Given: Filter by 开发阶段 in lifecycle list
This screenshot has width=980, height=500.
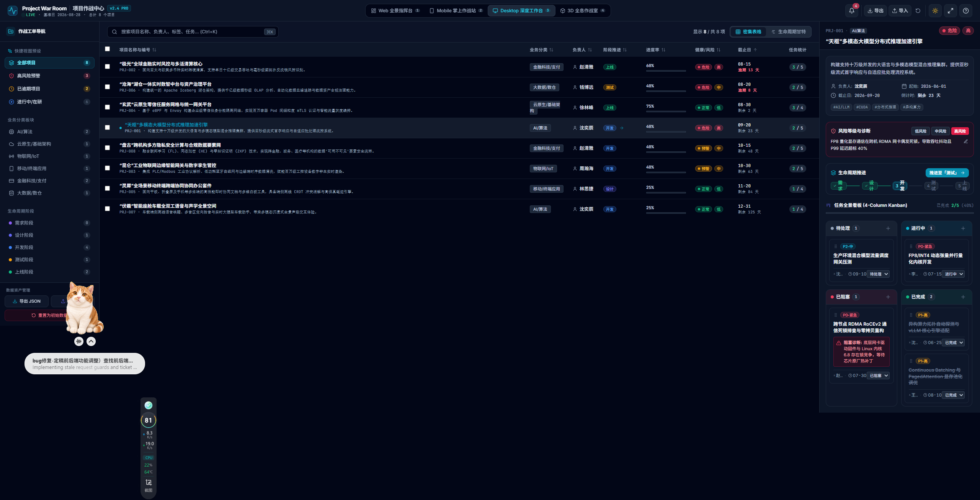Looking at the screenshot, I should [50, 248].
